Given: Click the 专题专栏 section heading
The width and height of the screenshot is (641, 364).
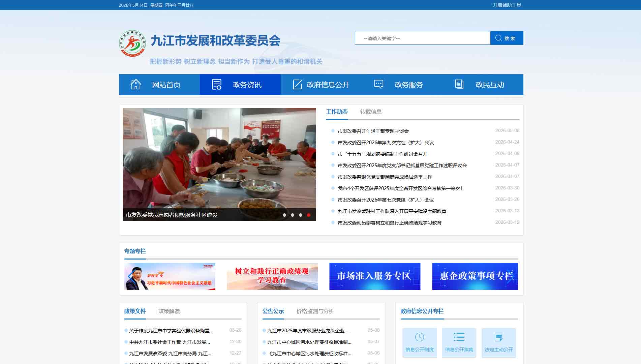Looking at the screenshot, I should (135, 251).
